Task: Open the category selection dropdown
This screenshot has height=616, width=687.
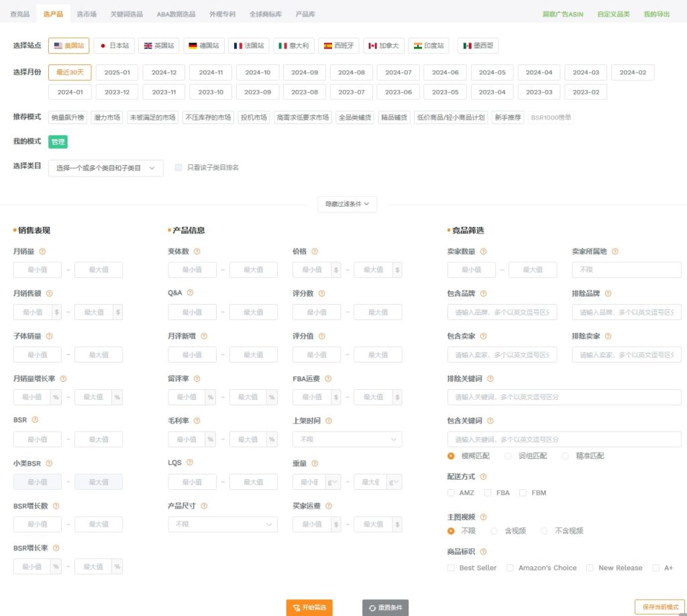Action: pos(105,168)
